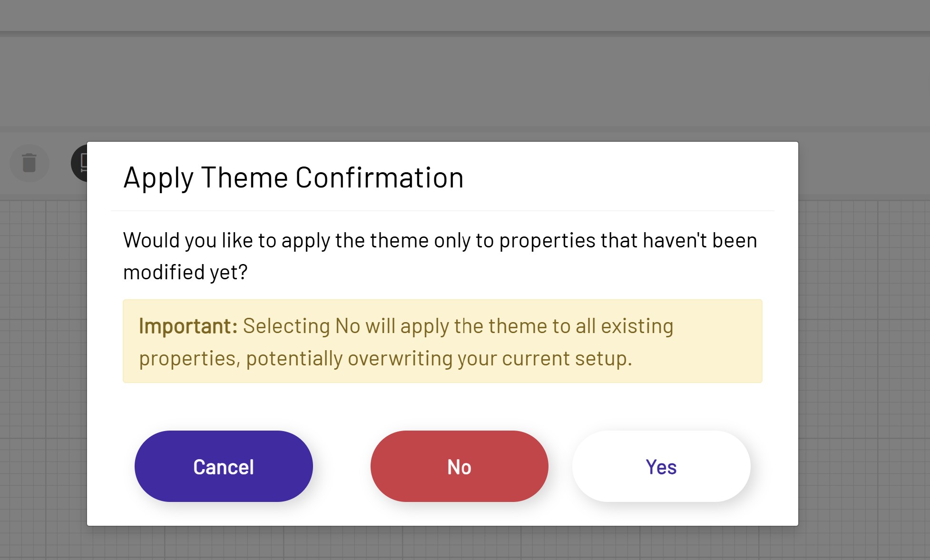Image resolution: width=930 pixels, height=560 pixels.
Task: Click the toolbar strip behind the dialog
Action: (x=856, y=163)
